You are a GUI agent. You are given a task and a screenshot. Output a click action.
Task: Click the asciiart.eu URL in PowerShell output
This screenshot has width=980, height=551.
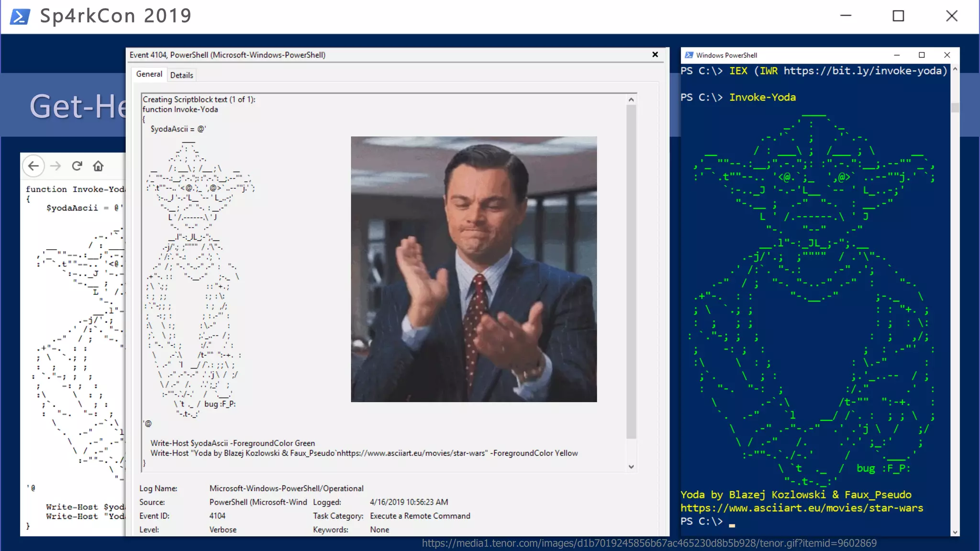click(802, 508)
